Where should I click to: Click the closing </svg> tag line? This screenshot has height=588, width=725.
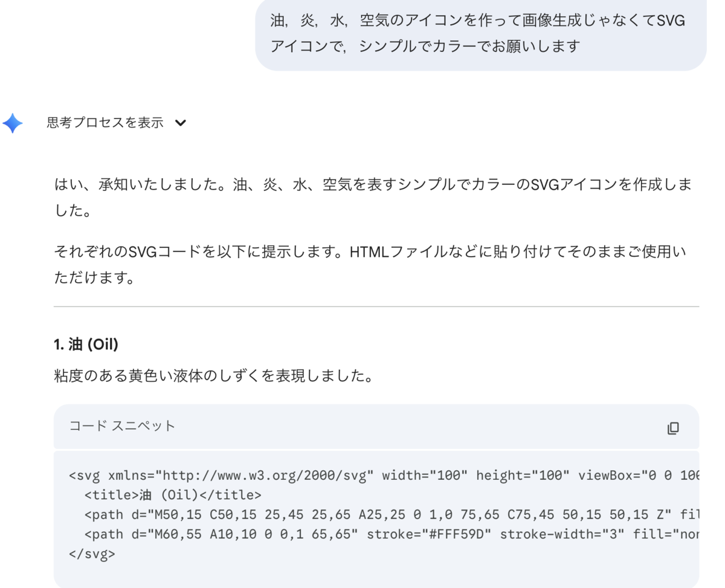(x=92, y=554)
